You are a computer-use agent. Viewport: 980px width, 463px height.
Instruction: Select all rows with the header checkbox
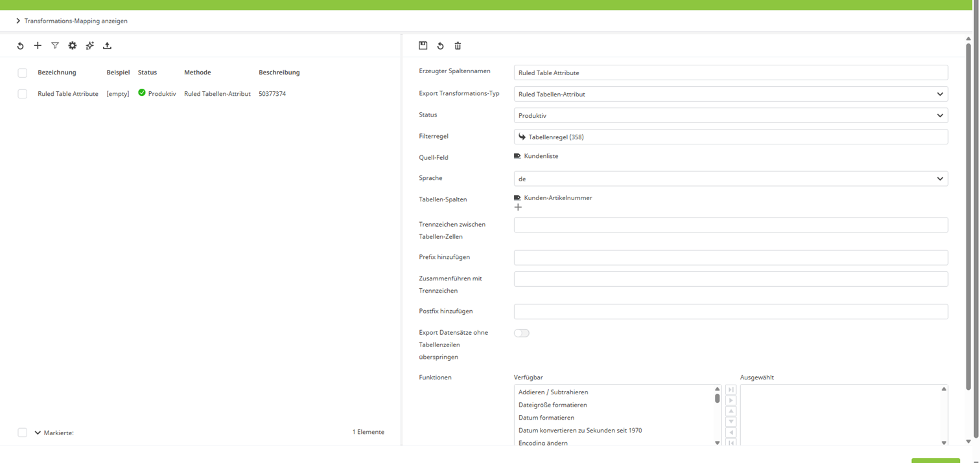(23, 73)
